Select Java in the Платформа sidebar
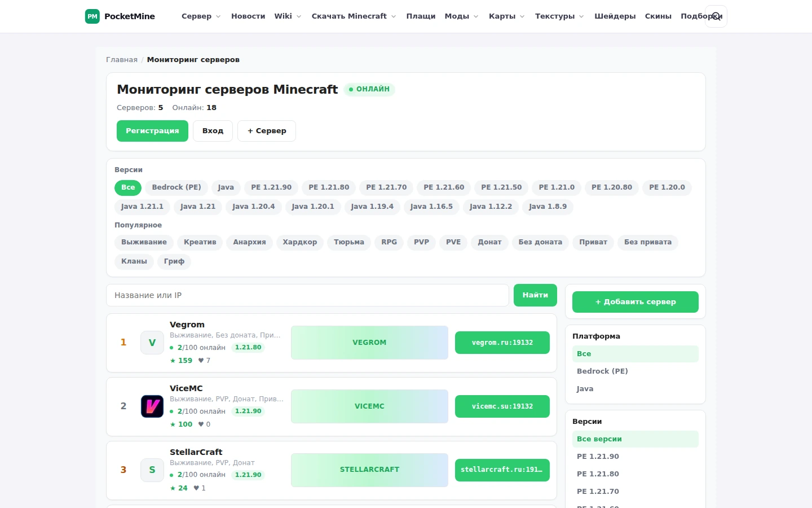812x508 pixels. point(636,389)
